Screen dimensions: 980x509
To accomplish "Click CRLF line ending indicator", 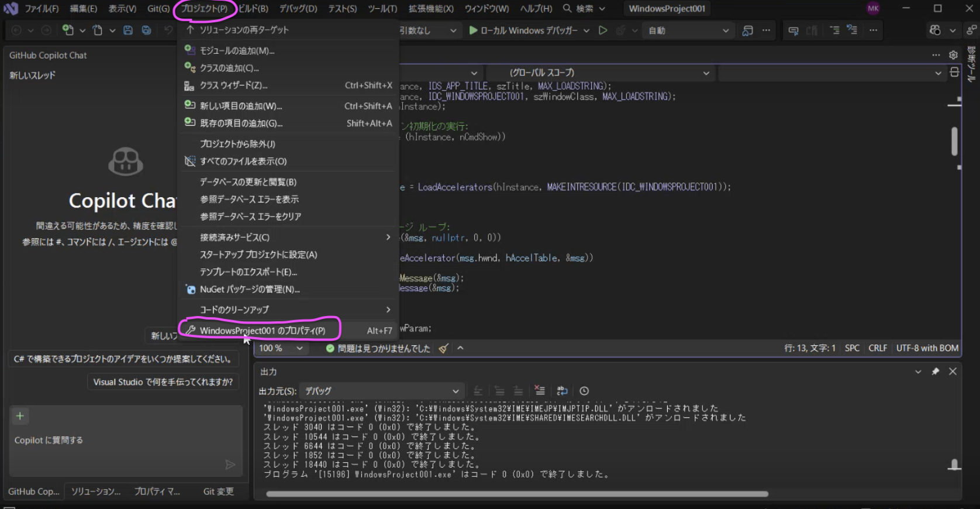I will pos(878,348).
